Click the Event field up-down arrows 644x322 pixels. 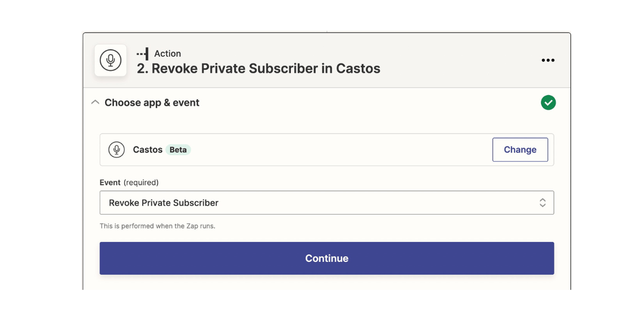coord(543,203)
